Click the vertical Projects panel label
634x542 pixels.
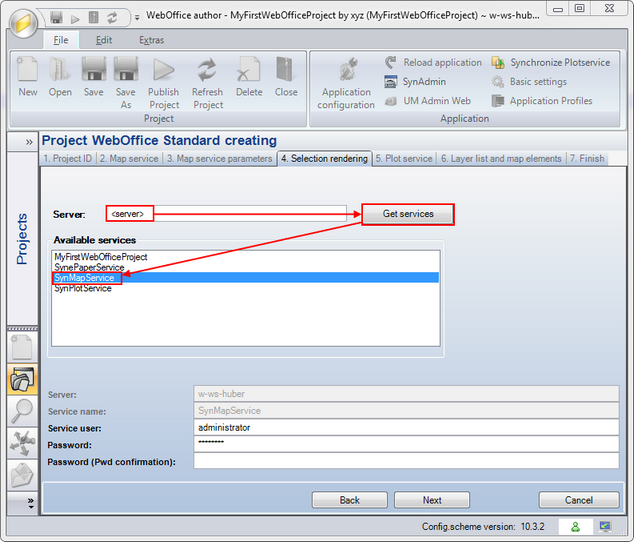(22, 239)
